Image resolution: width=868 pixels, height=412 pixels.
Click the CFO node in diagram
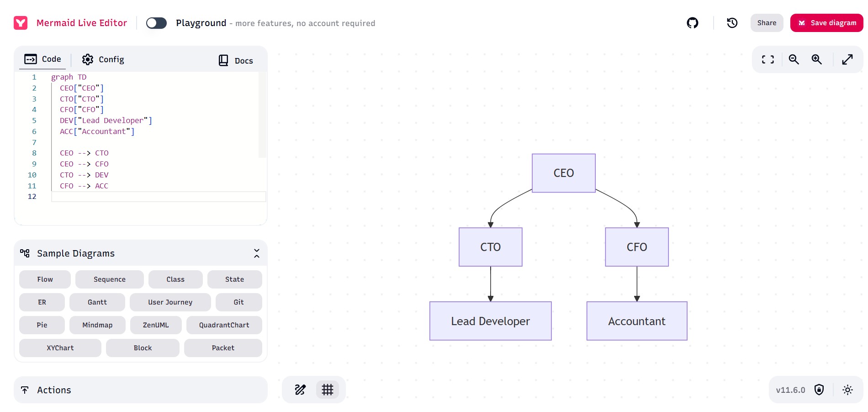point(637,247)
